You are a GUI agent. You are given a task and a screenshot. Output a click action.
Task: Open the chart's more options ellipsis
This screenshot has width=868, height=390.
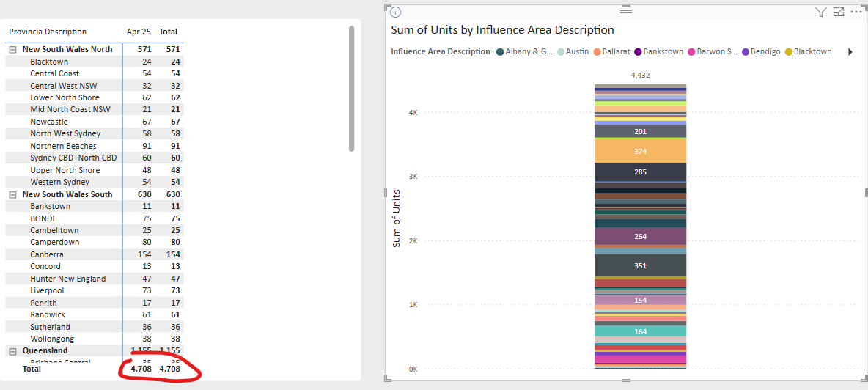(x=856, y=12)
